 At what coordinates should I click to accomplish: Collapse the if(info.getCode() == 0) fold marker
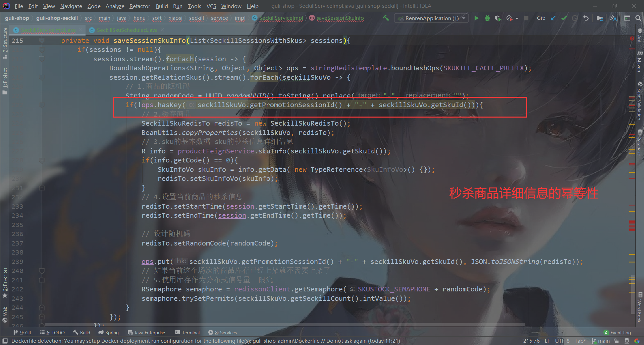click(x=42, y=160)
